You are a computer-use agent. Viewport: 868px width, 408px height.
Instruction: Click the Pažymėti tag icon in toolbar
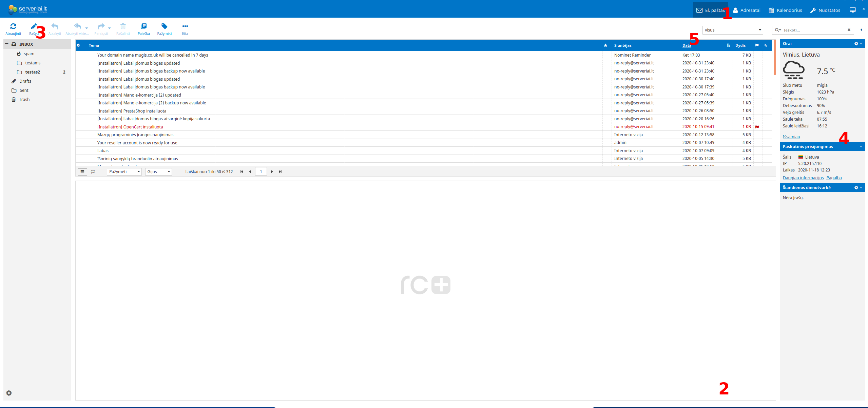point(164,26)
